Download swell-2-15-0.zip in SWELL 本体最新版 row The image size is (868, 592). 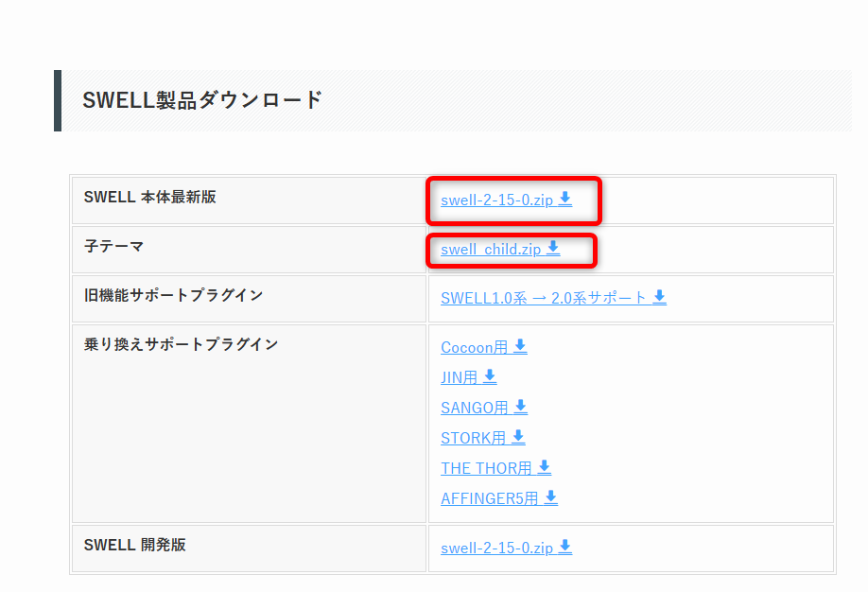click(506, 200)
